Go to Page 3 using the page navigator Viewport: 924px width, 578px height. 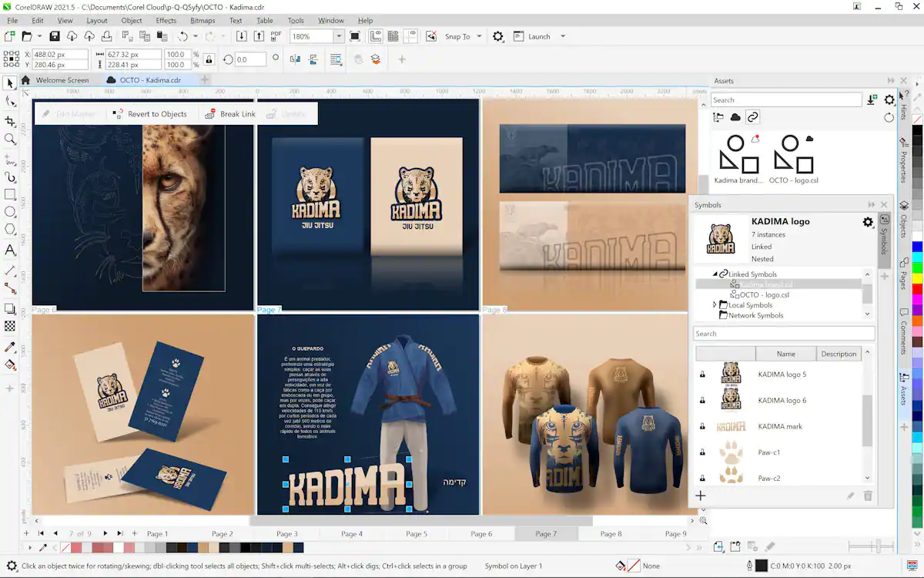pos(286,533)
